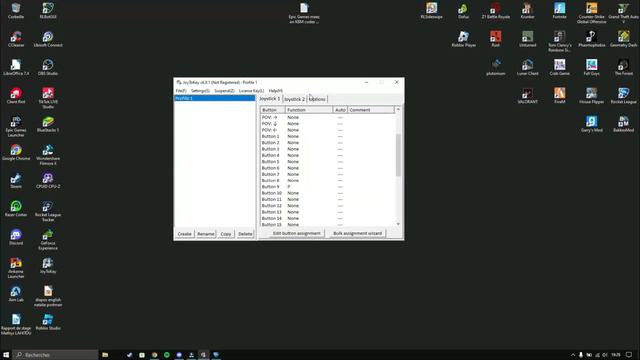Open the Bulk assignment wizard
This screenshot has width=640, height=360.
tap(357, 233)
